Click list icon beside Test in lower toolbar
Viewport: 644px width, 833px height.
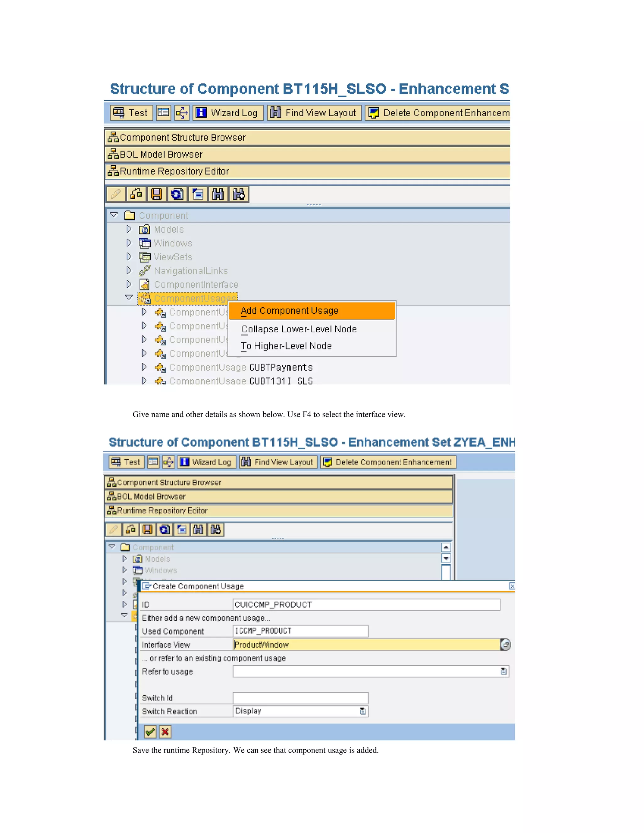[153, 462]
